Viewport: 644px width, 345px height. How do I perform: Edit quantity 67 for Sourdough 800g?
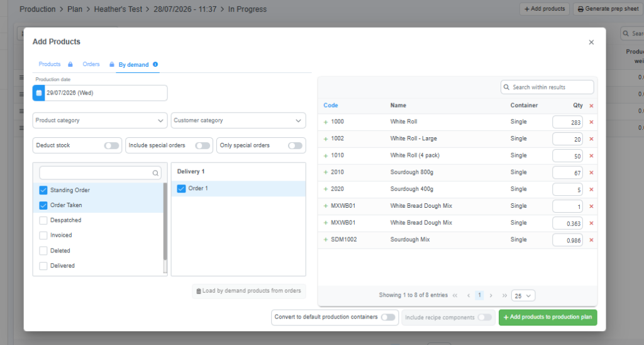pos(568,172)
